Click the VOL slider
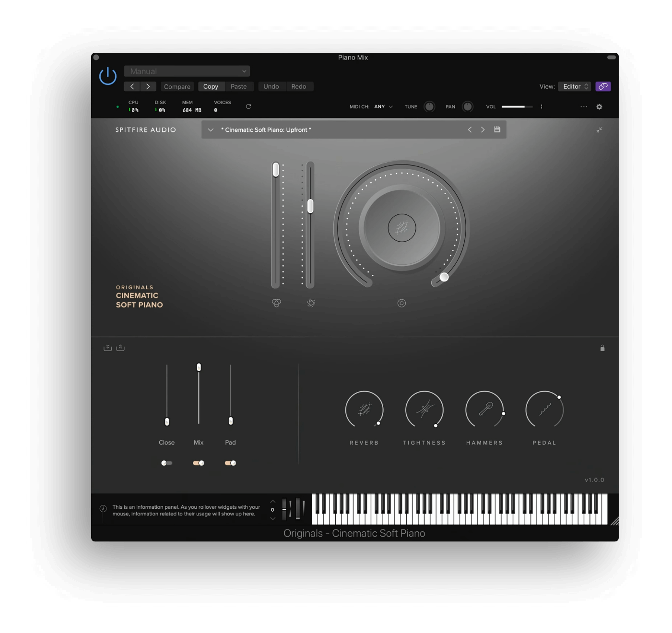 pos(517,106)
